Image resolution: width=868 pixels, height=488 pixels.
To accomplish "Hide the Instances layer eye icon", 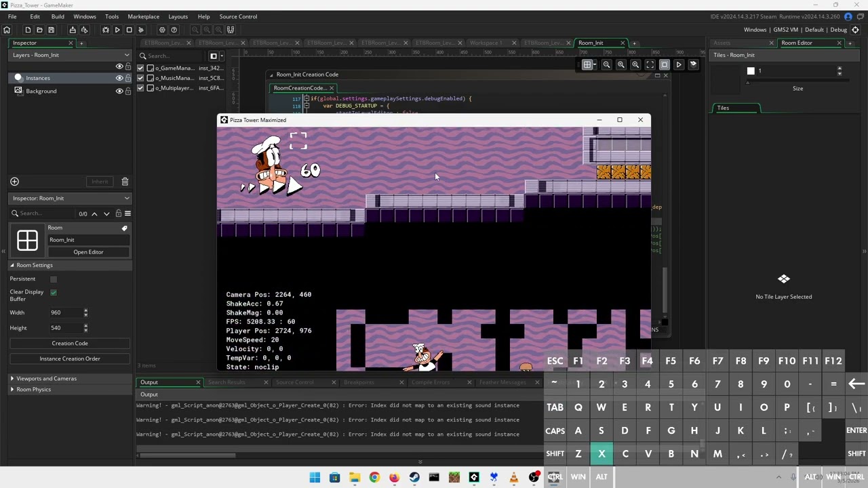I will pos(119,78).
